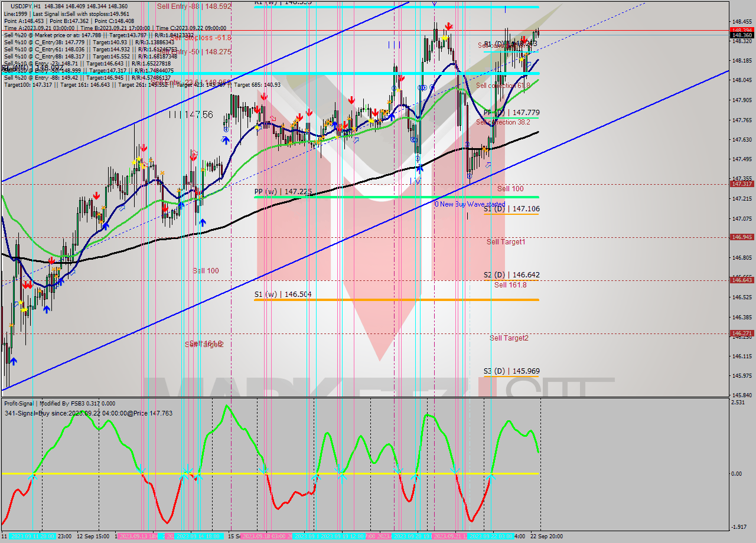Click the 2.531 value on oscillator scale

click(x=739, y=403)
